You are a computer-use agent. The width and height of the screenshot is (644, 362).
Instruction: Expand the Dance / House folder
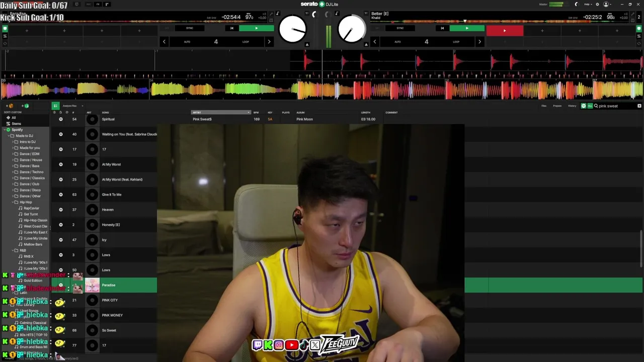(13, 160)
